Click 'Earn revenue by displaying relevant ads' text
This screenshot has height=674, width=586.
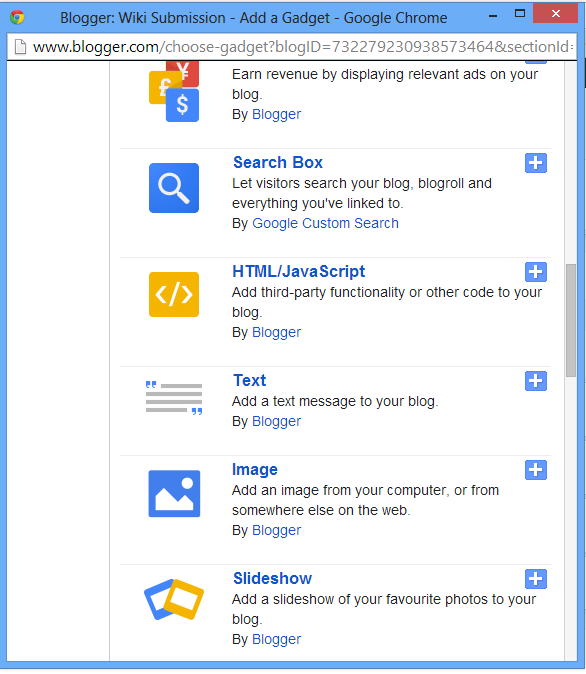pyautogui.click(x=385, y=84)
